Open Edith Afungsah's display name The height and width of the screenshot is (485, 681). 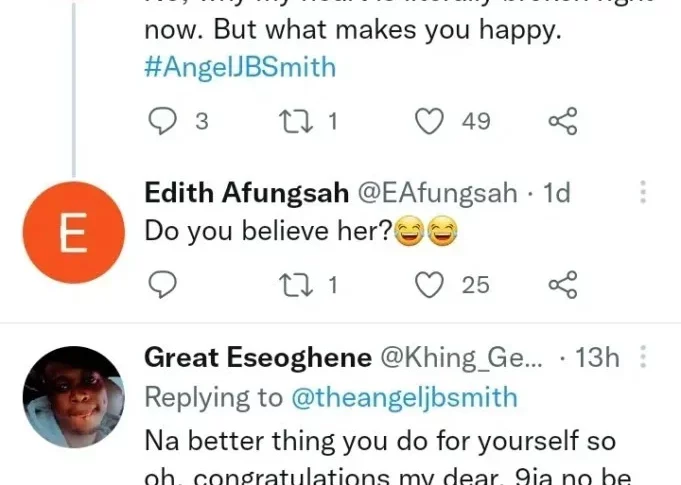pos(245,192)
